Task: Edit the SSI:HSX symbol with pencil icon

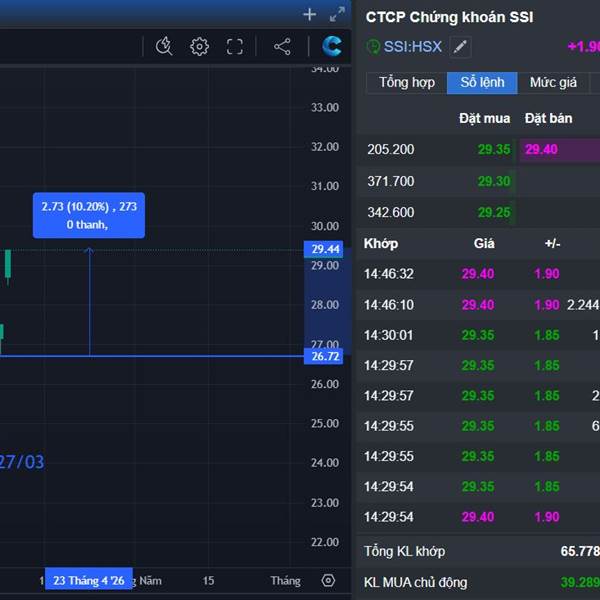Action: (460, 47)
